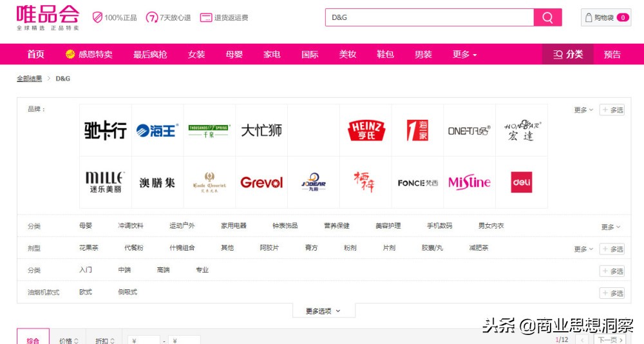This screenshot has height=344, width=644.
Task: Click the Vipshop 唯品会 logo
Action: [48, 17]
